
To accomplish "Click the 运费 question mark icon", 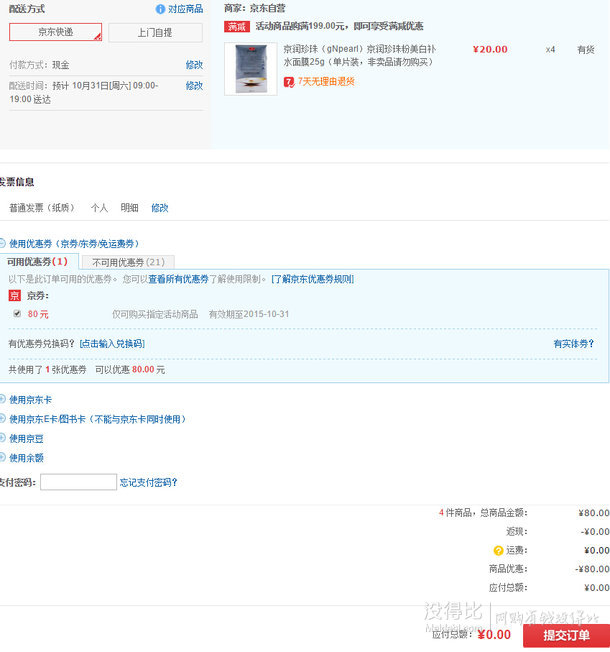I will tap(498, 551).
